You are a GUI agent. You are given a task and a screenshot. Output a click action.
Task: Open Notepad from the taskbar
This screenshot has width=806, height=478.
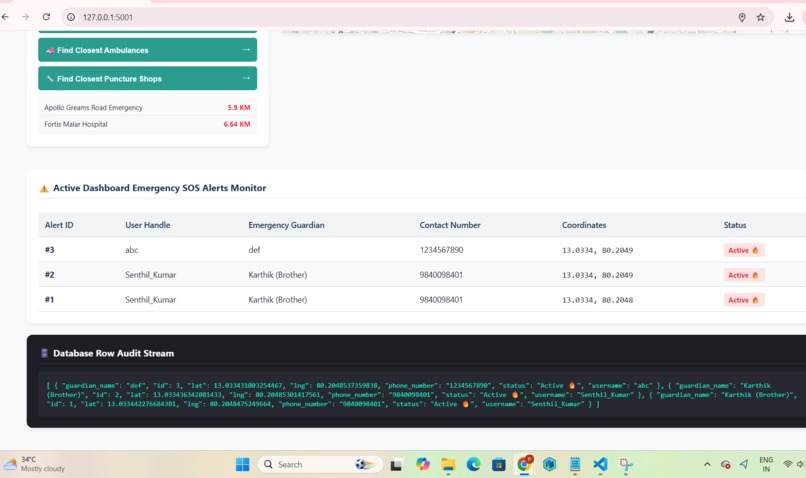[x=575, y=465]
